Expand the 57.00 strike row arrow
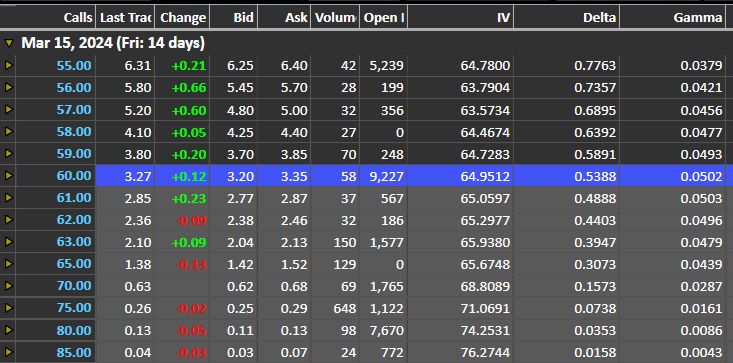Screen dimensions: 733x363 [x=8, y=109]
